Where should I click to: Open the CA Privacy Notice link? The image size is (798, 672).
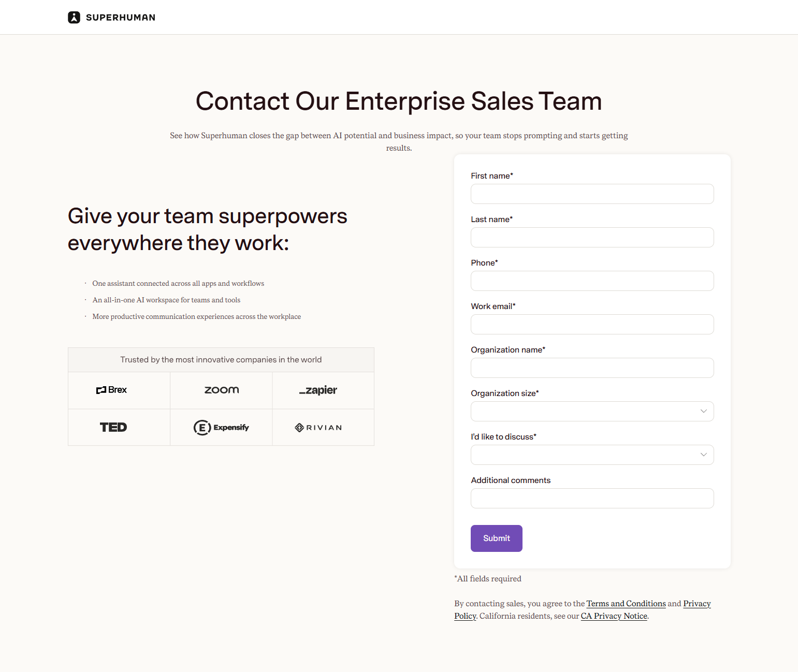coord(614,616)
